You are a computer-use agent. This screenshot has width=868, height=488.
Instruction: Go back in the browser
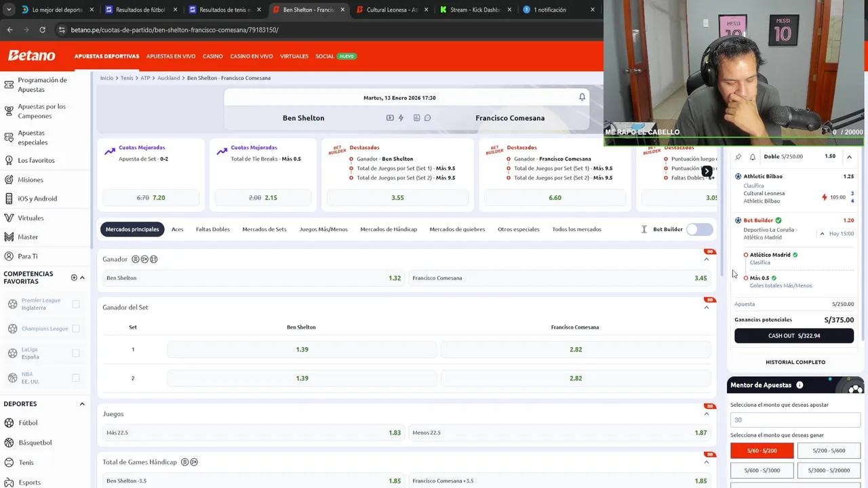tap(9, 30)
